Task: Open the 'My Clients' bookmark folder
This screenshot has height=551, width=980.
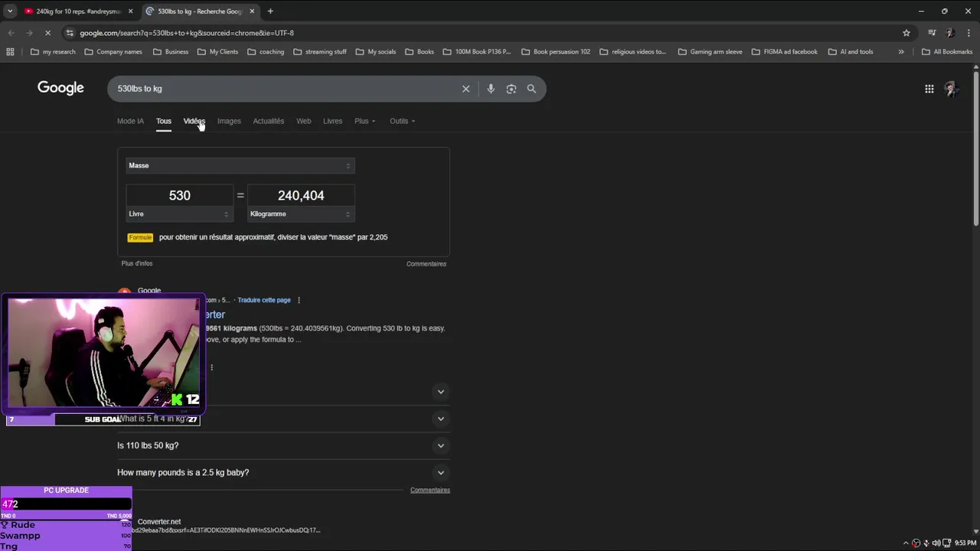Action: click(x=218, y=52)
